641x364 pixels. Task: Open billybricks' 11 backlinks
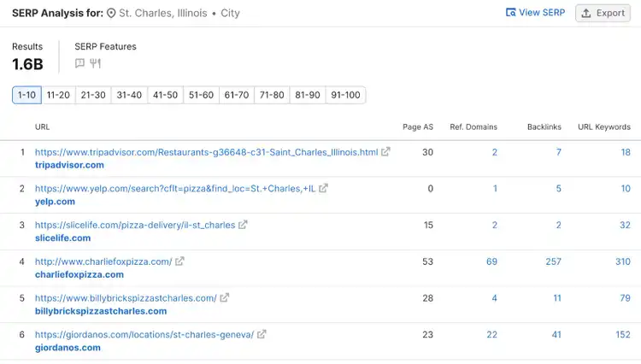[x=557, y=298]
